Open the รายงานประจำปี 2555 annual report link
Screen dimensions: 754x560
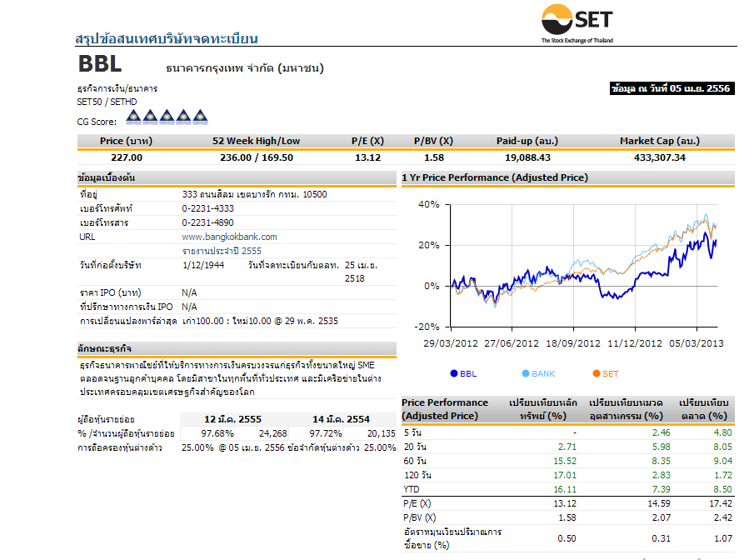[x=222, y=251]
